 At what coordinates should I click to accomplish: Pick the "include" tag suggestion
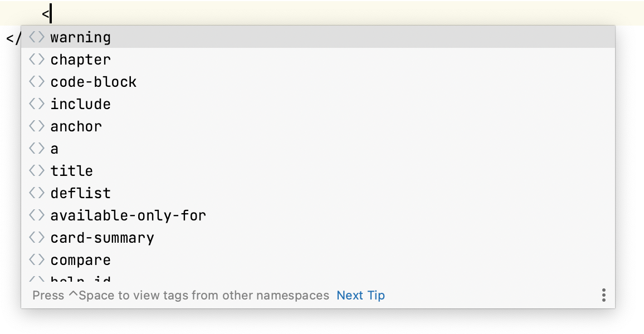80,104
